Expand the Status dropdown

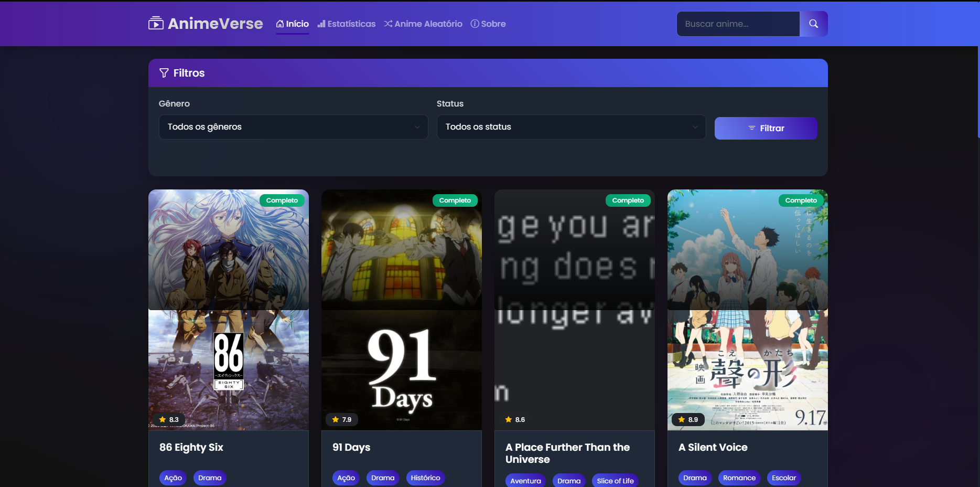pyautogui.click(x=571, y=127)
